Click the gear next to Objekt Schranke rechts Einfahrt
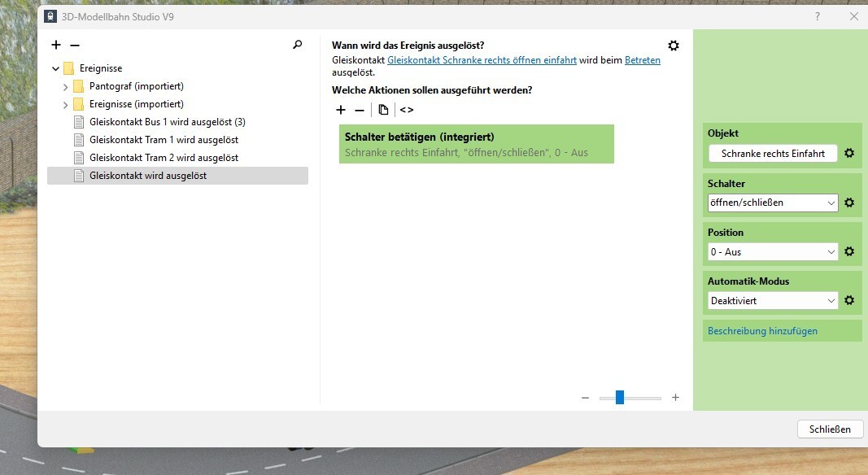Viewport: 868px width, 475px height. point(849,154)
